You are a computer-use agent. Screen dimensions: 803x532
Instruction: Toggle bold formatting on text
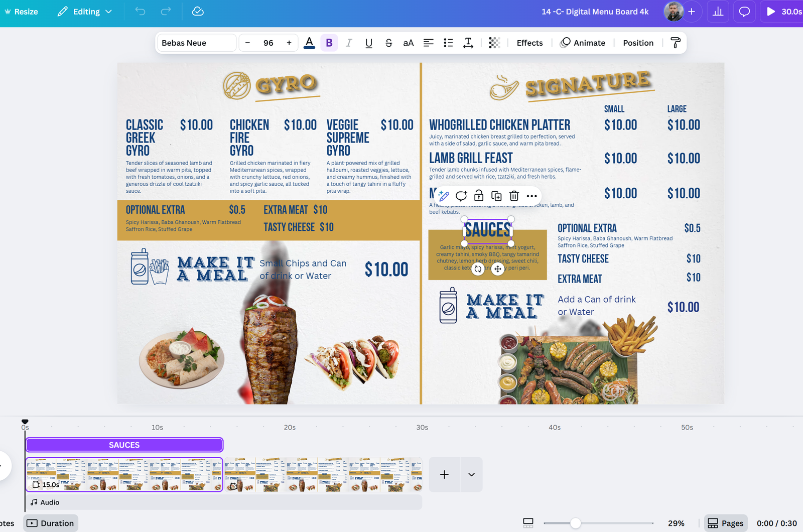(329, 43)
